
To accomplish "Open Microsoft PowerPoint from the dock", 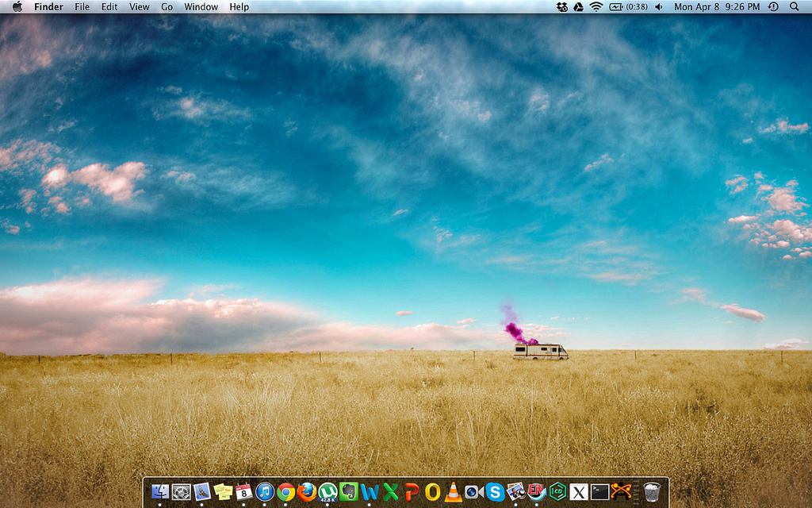I will [x=412, y=491].
